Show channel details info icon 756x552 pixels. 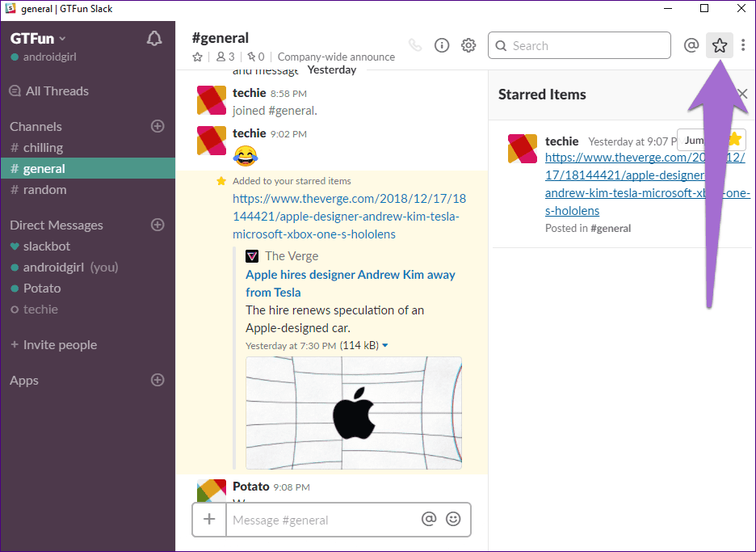442,45
